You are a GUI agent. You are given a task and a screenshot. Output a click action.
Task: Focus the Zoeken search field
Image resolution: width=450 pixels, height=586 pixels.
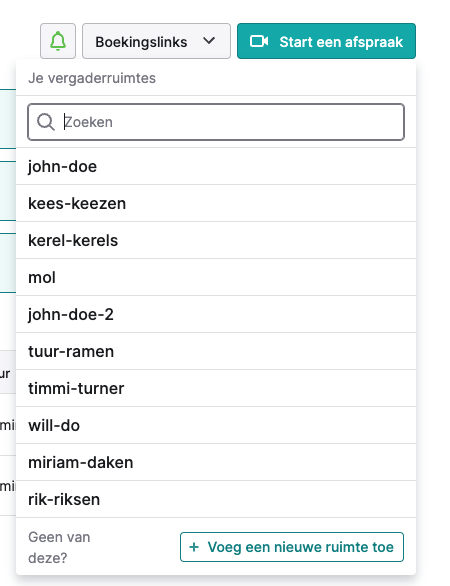[x=216, y=122]
